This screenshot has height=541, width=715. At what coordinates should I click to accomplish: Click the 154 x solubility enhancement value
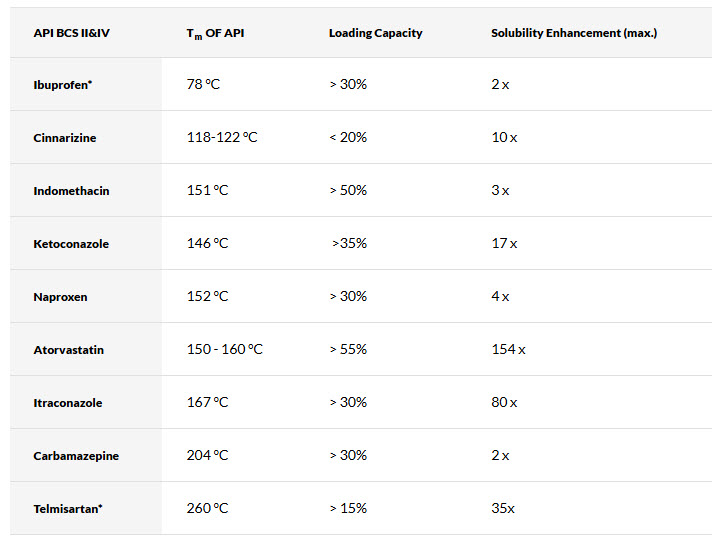pyautogui.click(x=508, y=349)
